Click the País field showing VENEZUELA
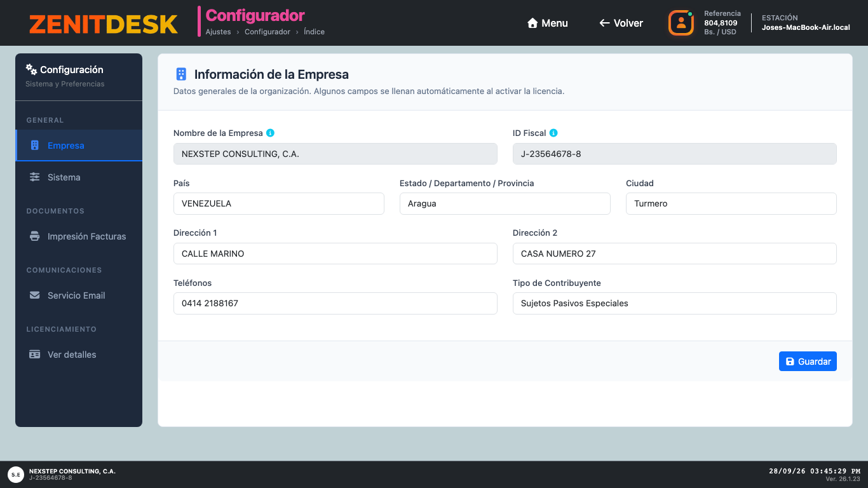 [279, 203]
